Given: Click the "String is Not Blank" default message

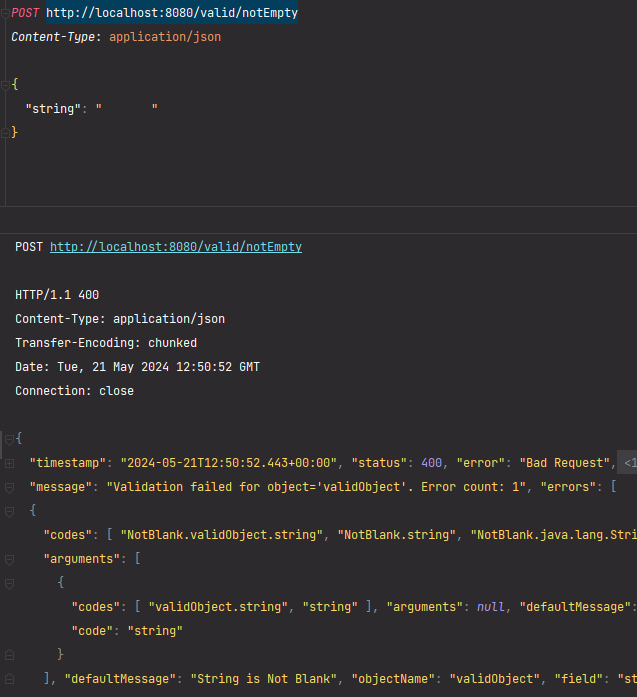Looking at the screenshot, I should 264,679.
